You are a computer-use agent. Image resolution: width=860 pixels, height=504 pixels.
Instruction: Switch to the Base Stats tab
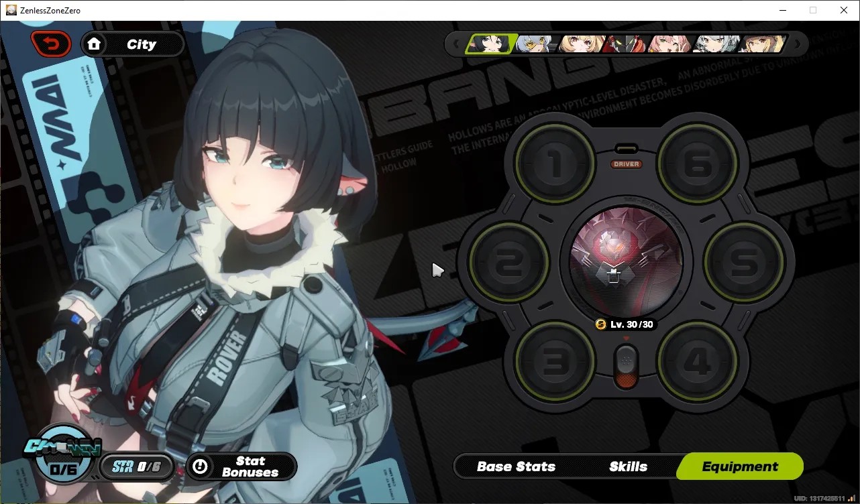(516, 466)
